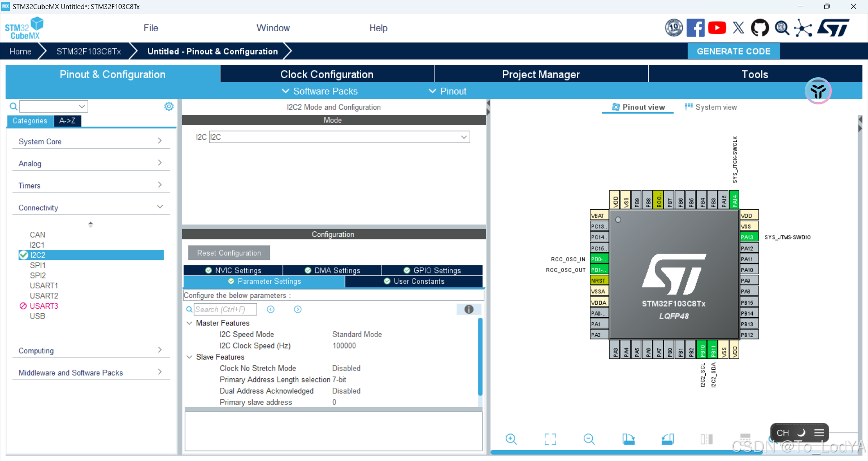This screenshot has width=868, height=461.
Task: Switch to Project Manager tab
Action: click(x=541, y=74)
